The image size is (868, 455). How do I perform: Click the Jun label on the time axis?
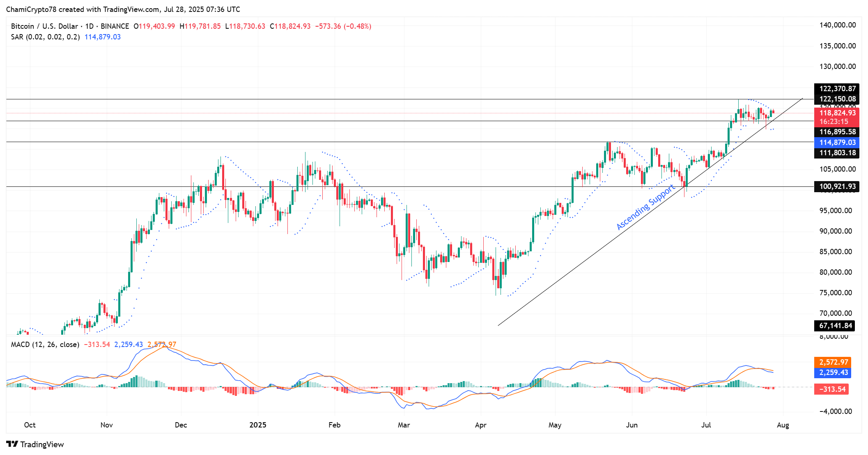[x=632, y=425]
